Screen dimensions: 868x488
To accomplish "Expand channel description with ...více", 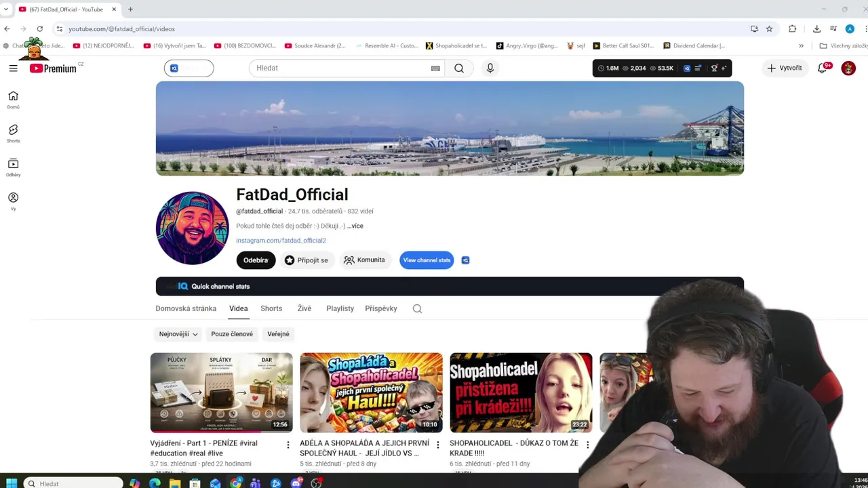I will (x=355, y=226).
